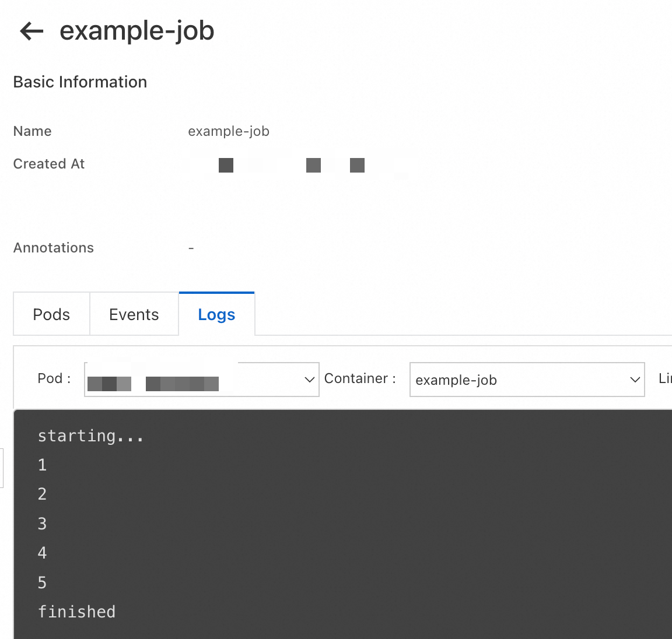This screenshot has width=672, height=639.
Task: Open the Pod selection dropdown
Action: pos(201,380)
